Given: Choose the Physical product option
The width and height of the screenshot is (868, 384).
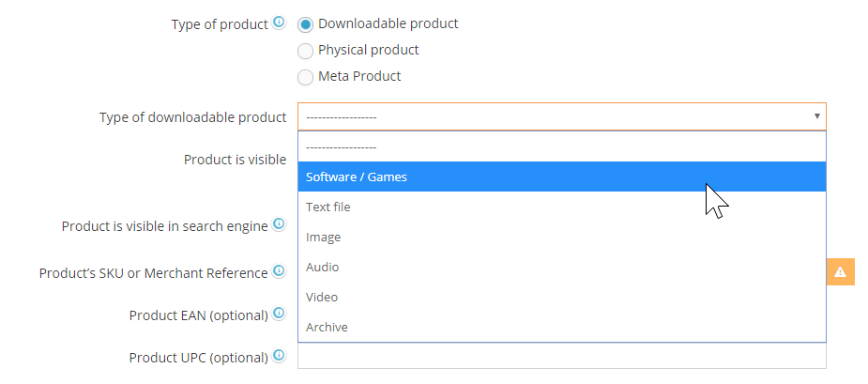Looking at the screenshot, I should click(x=306, y=51).
